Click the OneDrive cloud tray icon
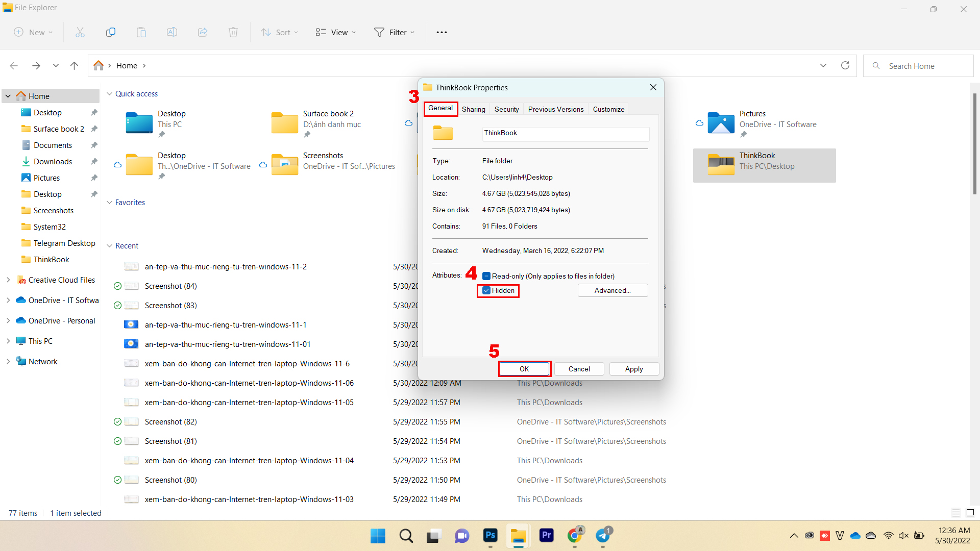Viewport: 980px width, 551px height. point(855,536)
